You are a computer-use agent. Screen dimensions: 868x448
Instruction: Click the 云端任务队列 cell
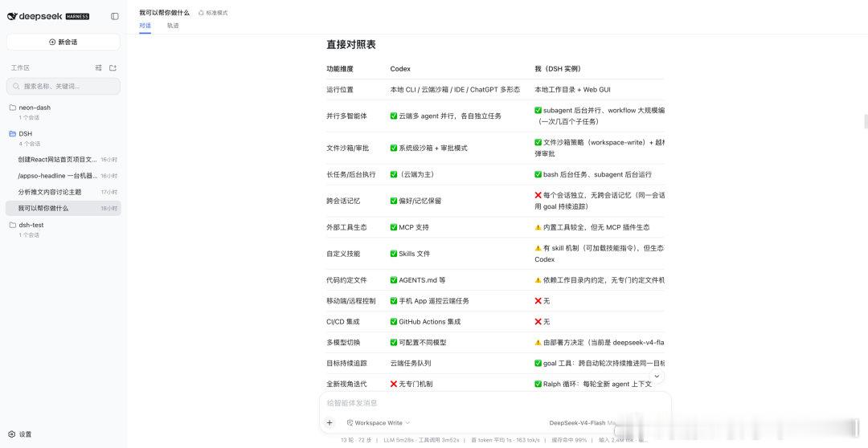[x=410, y=364]
